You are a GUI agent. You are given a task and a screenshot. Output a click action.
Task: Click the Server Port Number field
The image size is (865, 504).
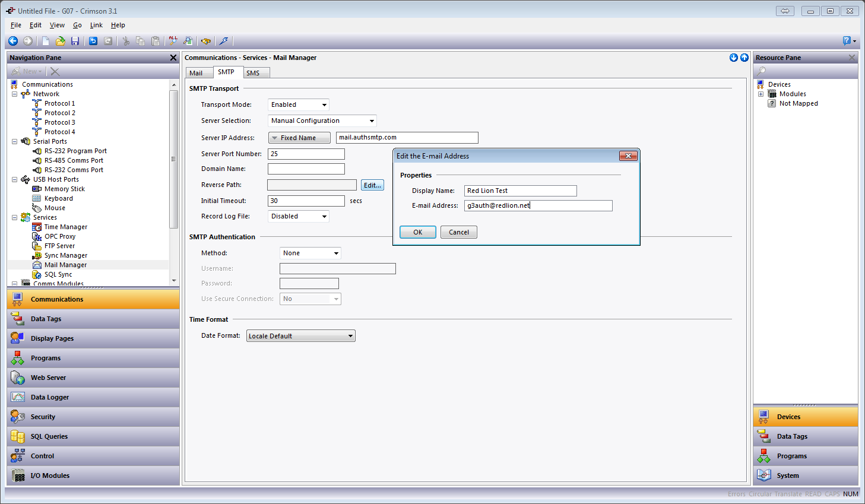[306, 154]
